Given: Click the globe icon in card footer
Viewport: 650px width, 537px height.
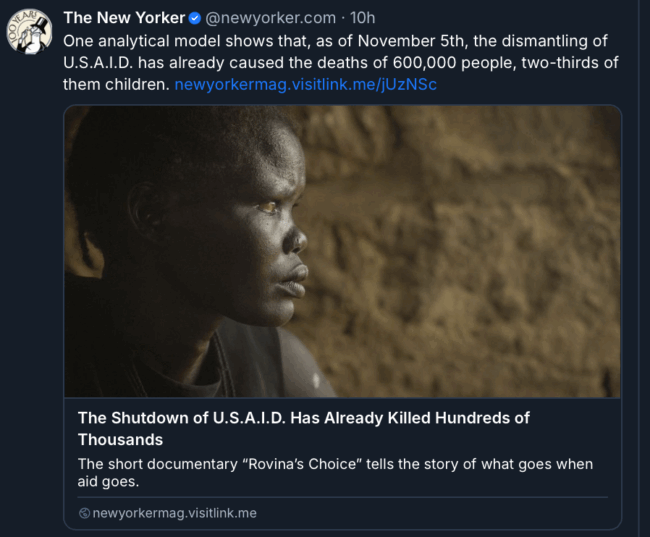Looking at the screenshot, I should point(84,513).
